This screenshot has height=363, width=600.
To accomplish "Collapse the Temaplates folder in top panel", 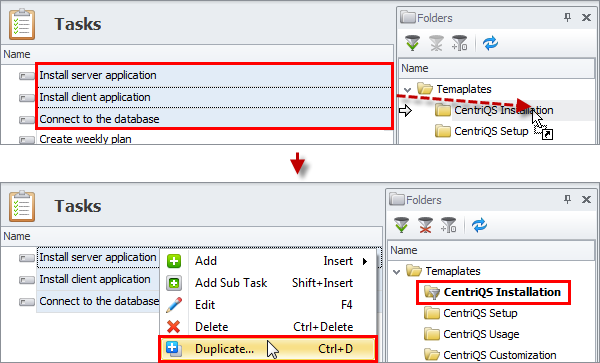I will click(x=407, y=90).
